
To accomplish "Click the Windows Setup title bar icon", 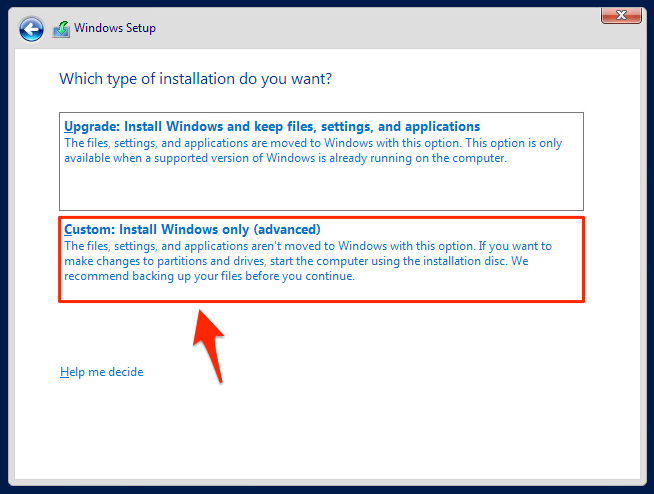I will (x=61, y=29).
